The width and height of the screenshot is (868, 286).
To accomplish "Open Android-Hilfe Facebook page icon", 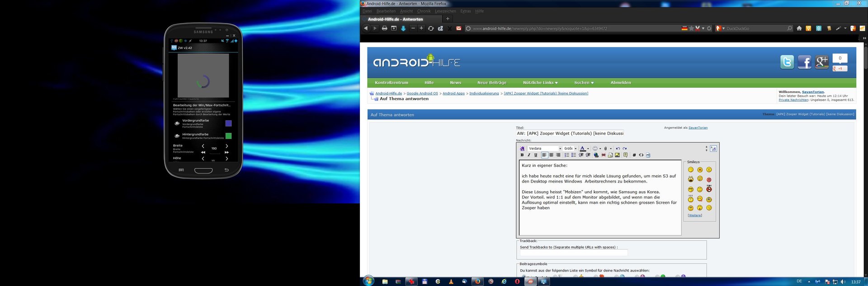I will (x=804, y=62).
